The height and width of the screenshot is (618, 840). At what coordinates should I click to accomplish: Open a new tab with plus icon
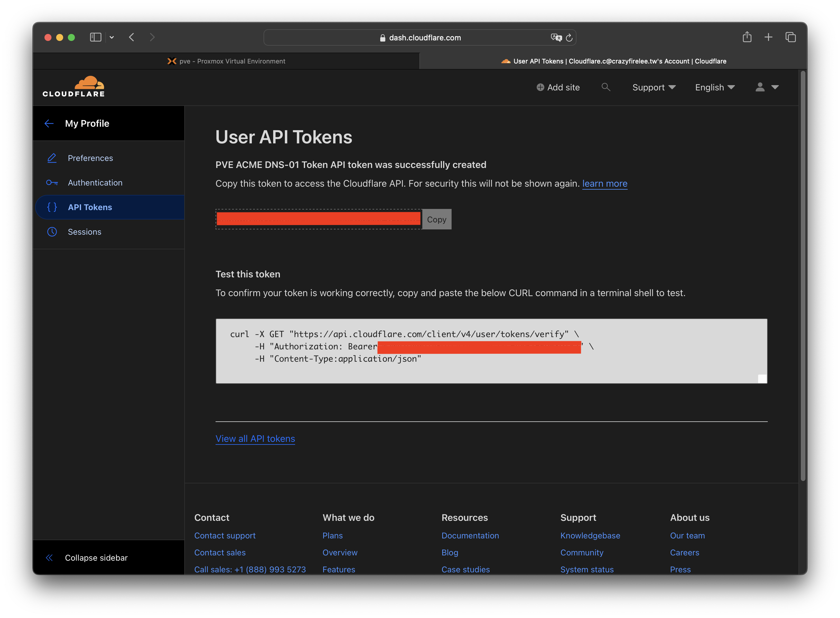coord(768,37)
